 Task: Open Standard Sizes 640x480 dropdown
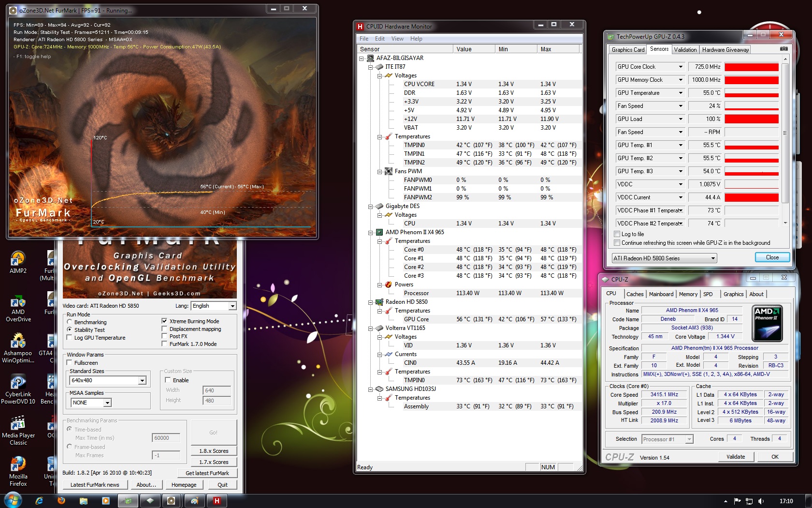point(108,380)
